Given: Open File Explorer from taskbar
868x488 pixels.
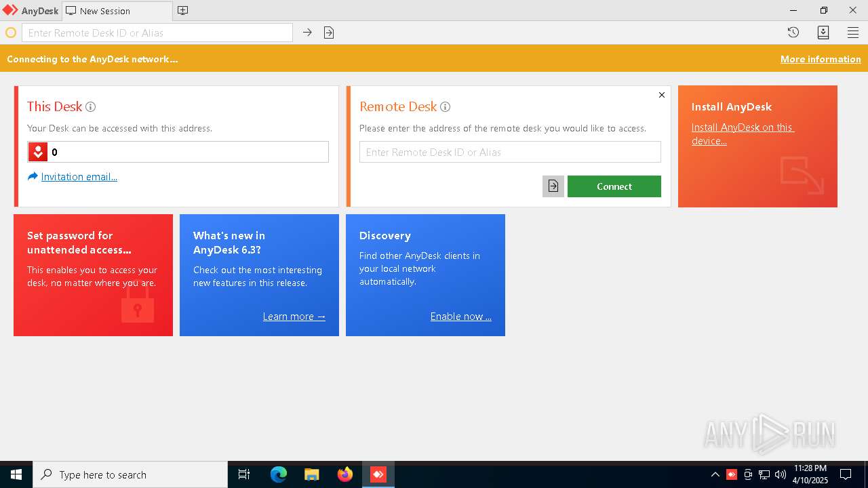Looking at the screenshot, I should (312, 474).
